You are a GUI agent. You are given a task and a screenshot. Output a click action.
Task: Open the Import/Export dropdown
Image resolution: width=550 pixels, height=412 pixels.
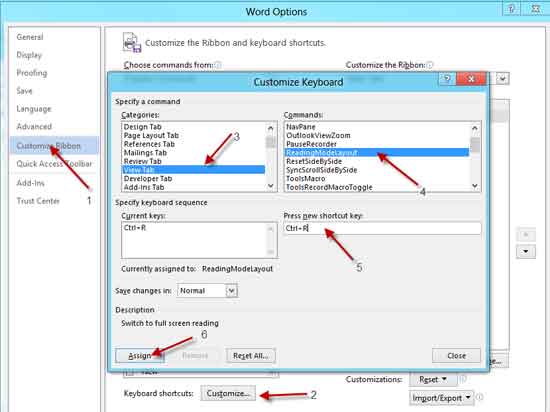coord(441,398)
